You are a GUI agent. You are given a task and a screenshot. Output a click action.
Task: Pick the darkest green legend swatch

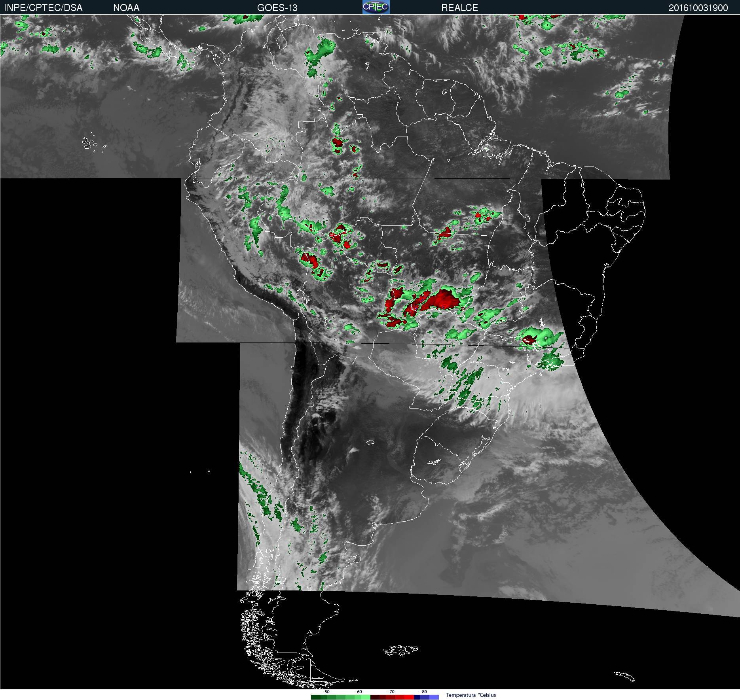click(316, 697)
